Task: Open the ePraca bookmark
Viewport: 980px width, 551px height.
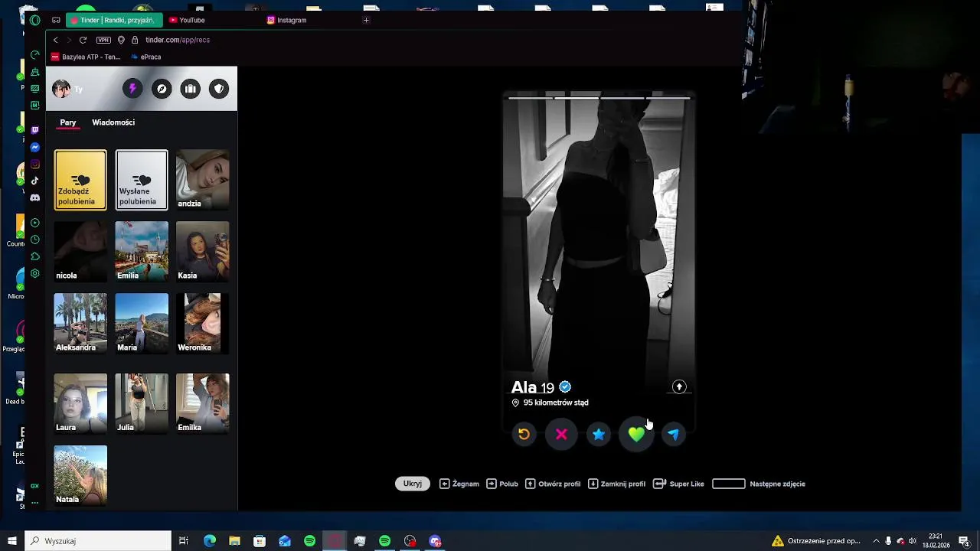Action: 145,57
